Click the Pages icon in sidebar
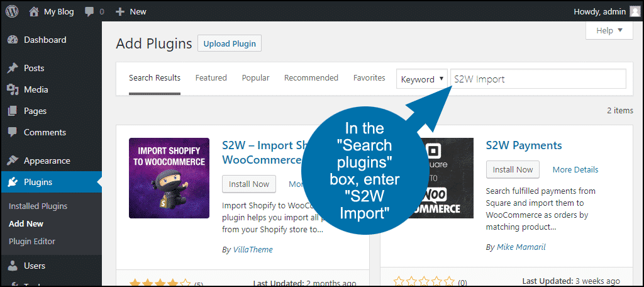 click(x=13, y=111)
